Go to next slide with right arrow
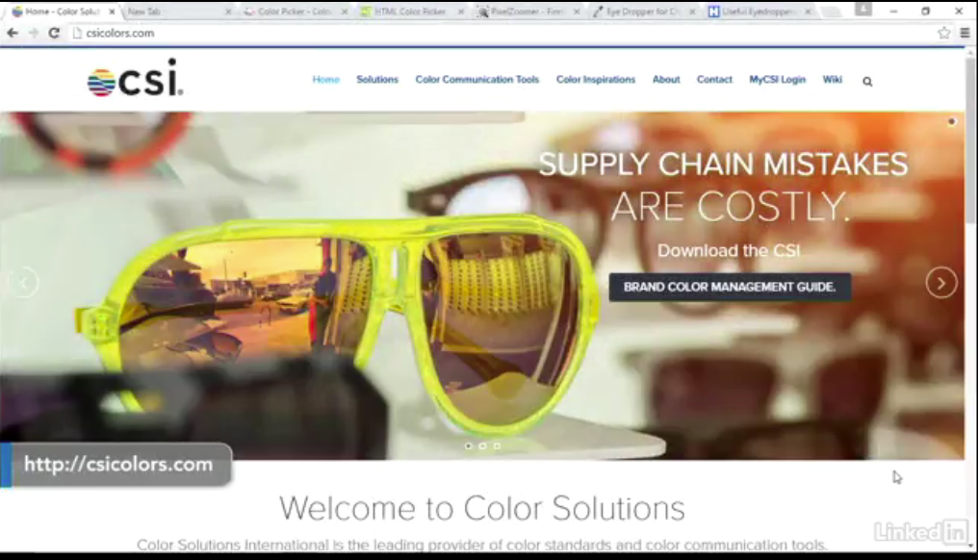The width and height of the screenshot is (978, 560). point(940,282)
